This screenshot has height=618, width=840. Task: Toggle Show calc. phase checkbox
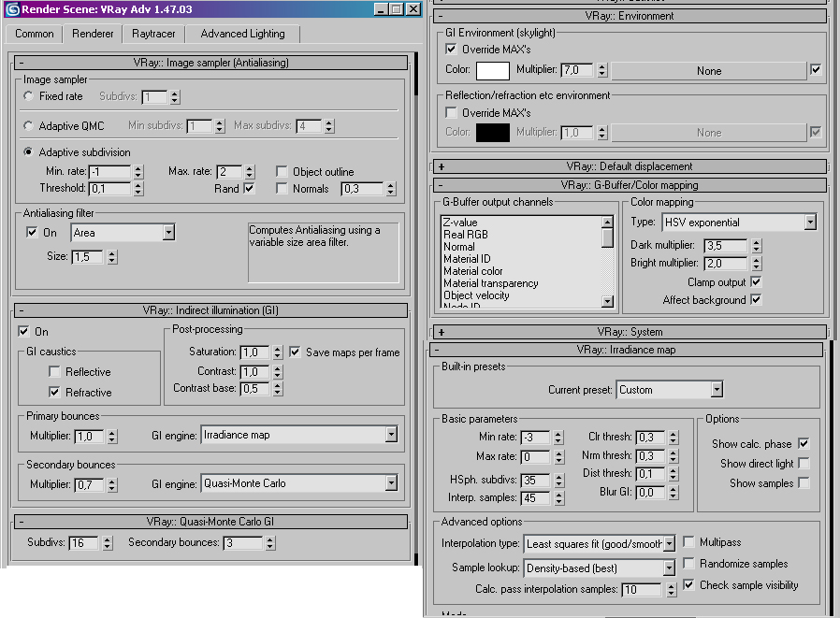click(x=803, y=443)
